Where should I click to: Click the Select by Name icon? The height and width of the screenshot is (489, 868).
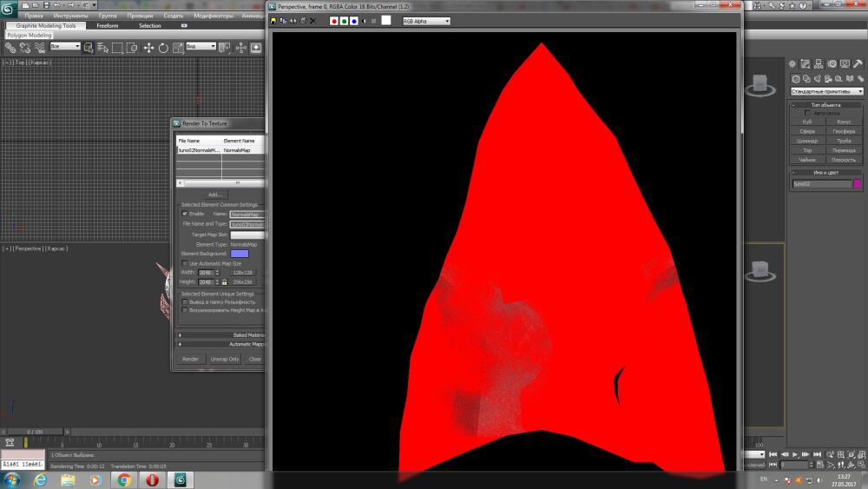pos(102,48)
